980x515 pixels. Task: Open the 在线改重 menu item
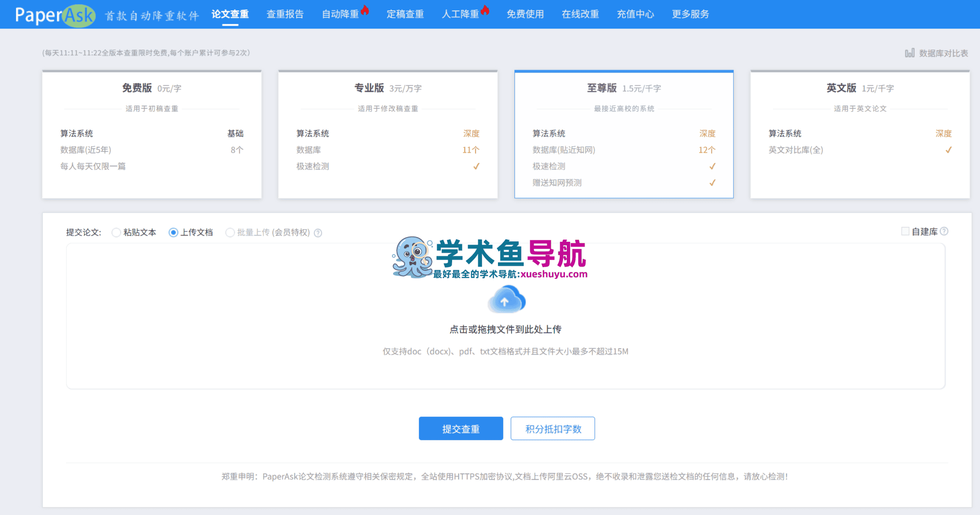coord(580,14)
